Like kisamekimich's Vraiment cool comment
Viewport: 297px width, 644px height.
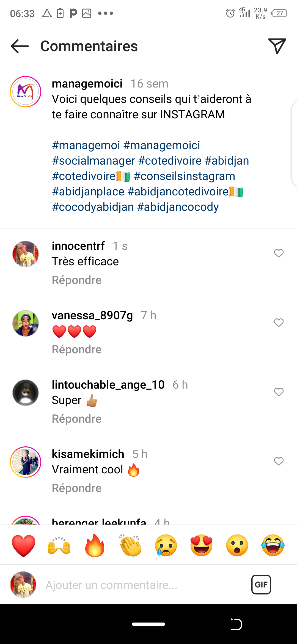tap(279, 461)
